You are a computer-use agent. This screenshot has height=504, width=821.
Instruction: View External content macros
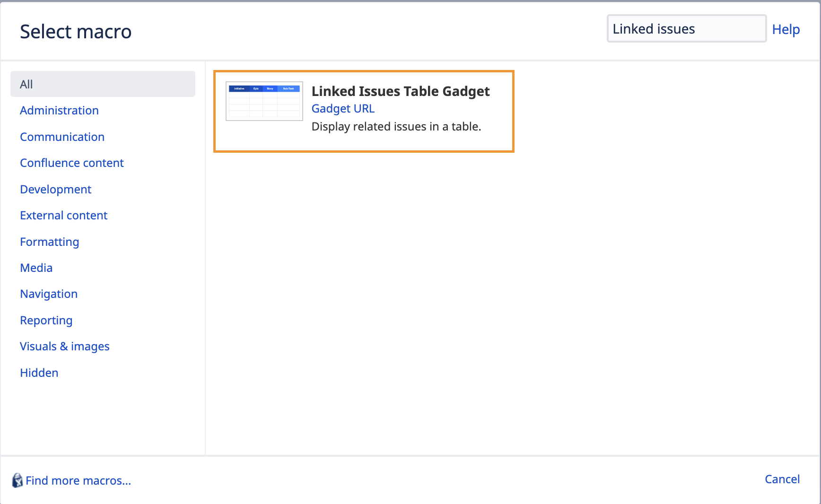[63, 215]
